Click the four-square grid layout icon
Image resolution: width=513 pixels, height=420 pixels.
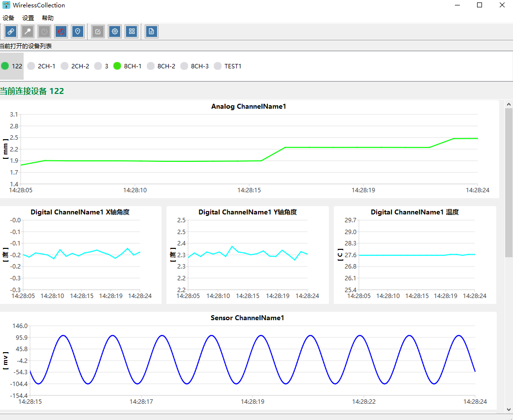point(131,31)
